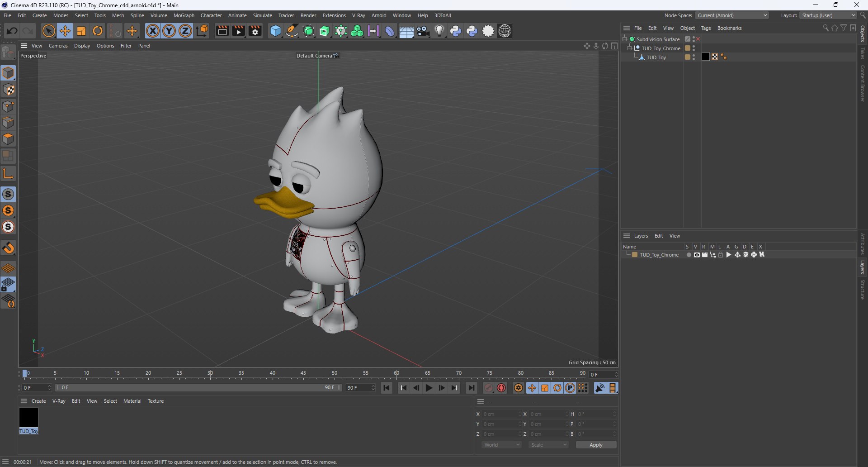This screenshot has height=467, width=868.
Task: Open the viewport Cameras menu
Action: coord(58,46)
